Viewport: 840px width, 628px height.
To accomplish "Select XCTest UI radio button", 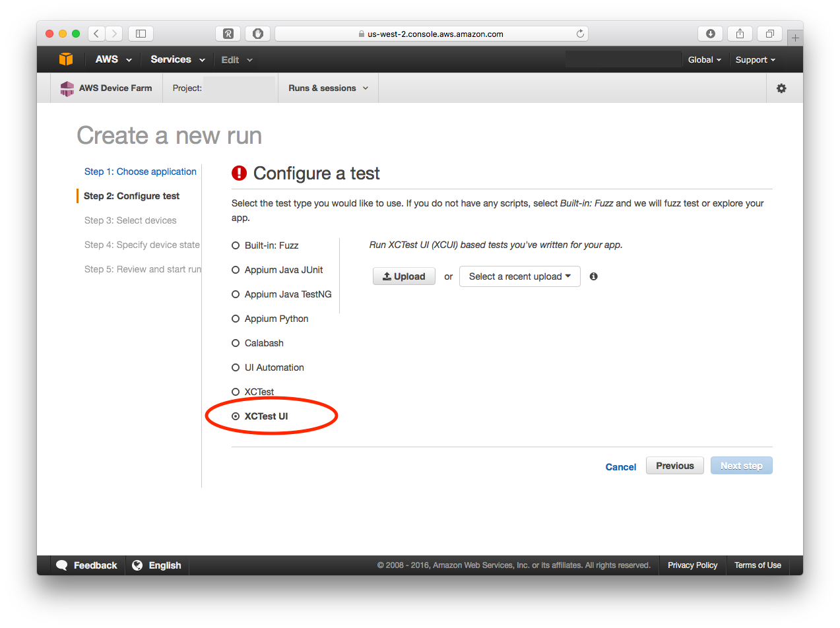I will click(236, 416).
